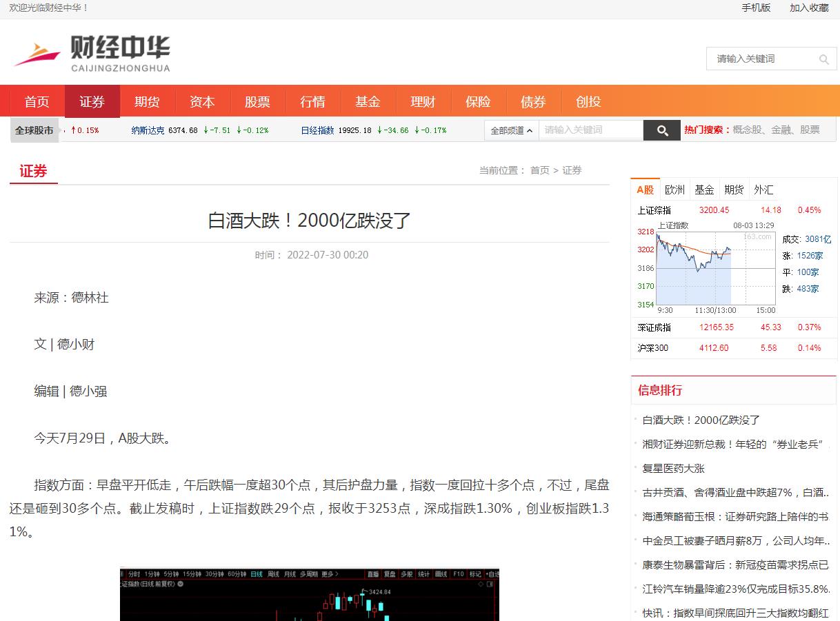Click the 上证综指 index row

(x=733, y=210)
